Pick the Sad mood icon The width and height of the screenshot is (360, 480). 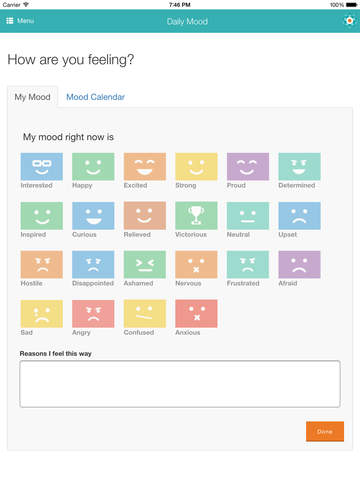pyautogui.click(x=42, y=314)
